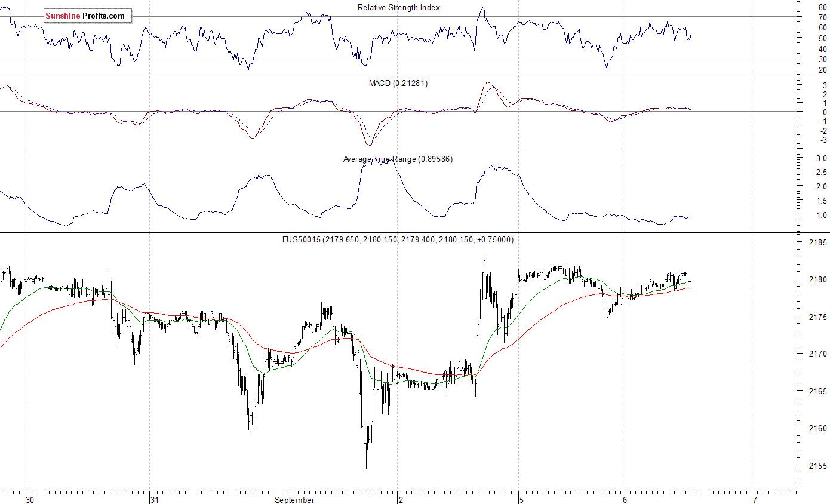
Task: Select the FUS50015 price chart title
Action: tap(398, 239)
